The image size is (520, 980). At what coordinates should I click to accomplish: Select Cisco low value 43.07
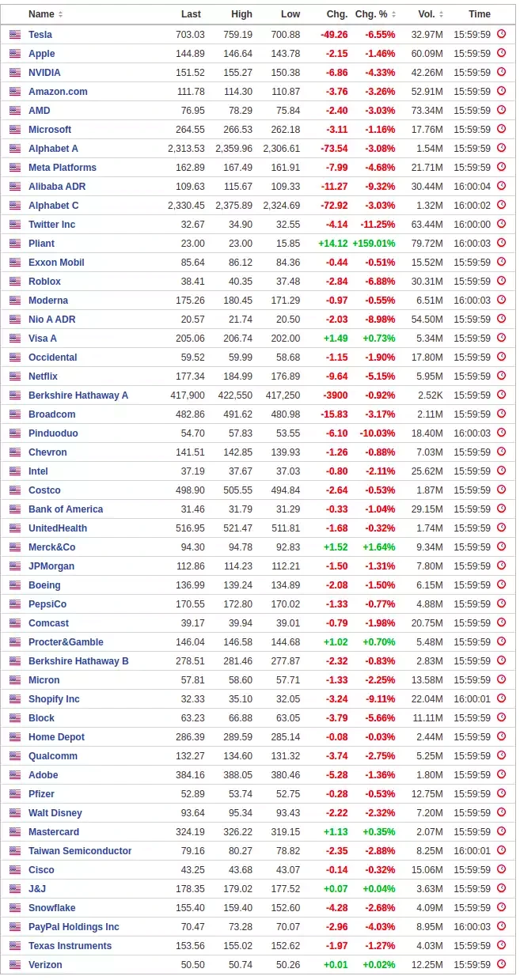point(287,870)
